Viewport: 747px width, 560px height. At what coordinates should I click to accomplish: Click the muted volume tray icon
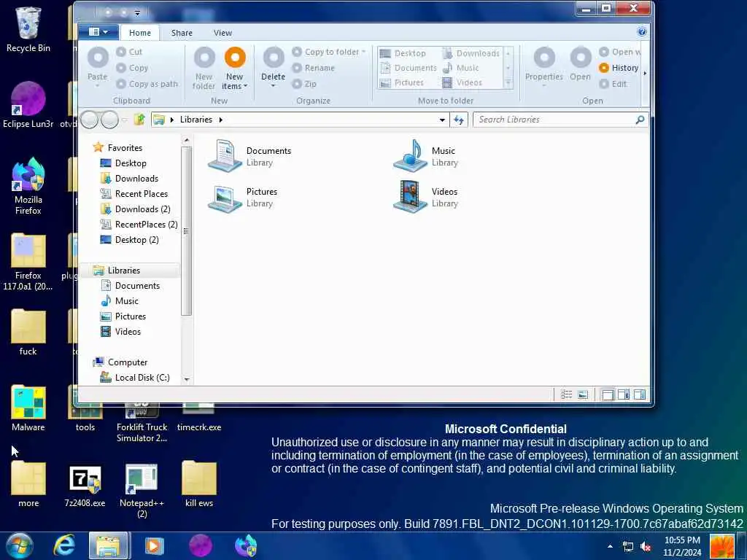coord(646,546)
